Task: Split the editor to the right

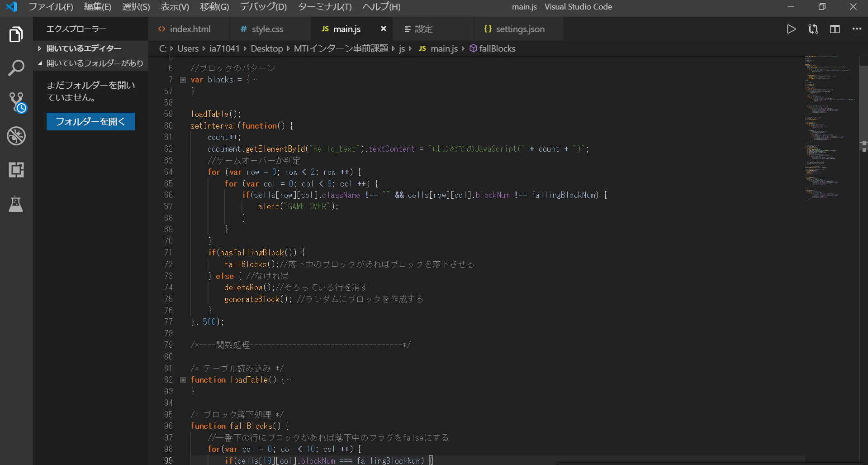Action: pyautogui.click(x=835, y=29)
